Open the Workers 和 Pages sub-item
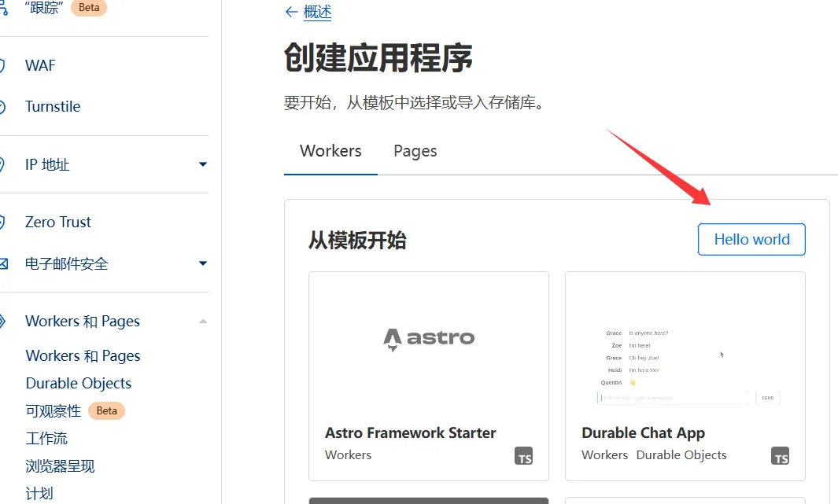 pyautogui.click(x=83, y=356)
